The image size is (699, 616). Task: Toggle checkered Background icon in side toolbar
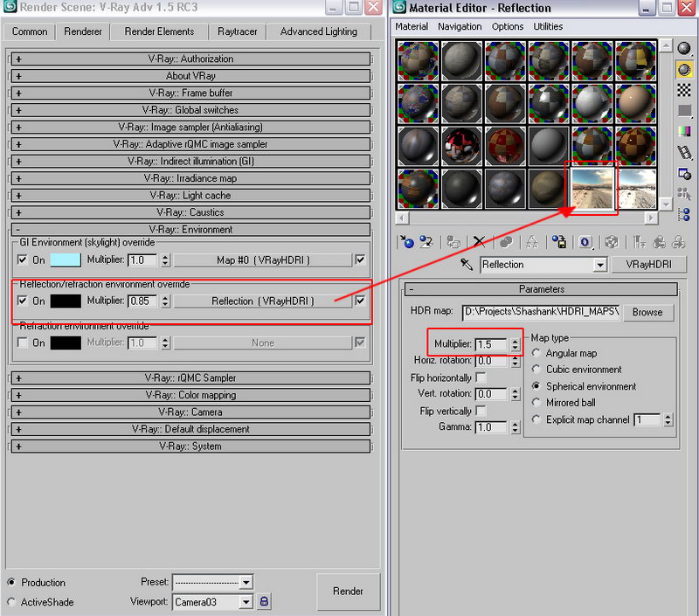684,90
